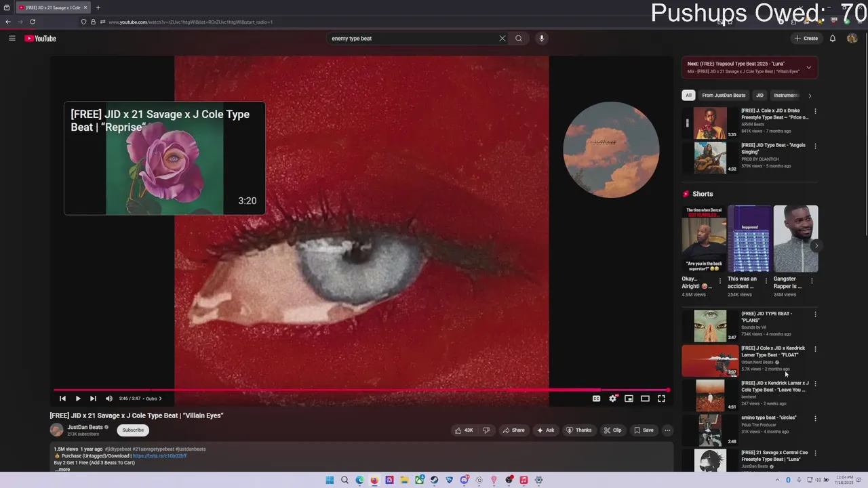Image resolution: width=868 pixels, height=488 pixels.
Task: Toggle theater mode
Action: click(x=645, y=399)
